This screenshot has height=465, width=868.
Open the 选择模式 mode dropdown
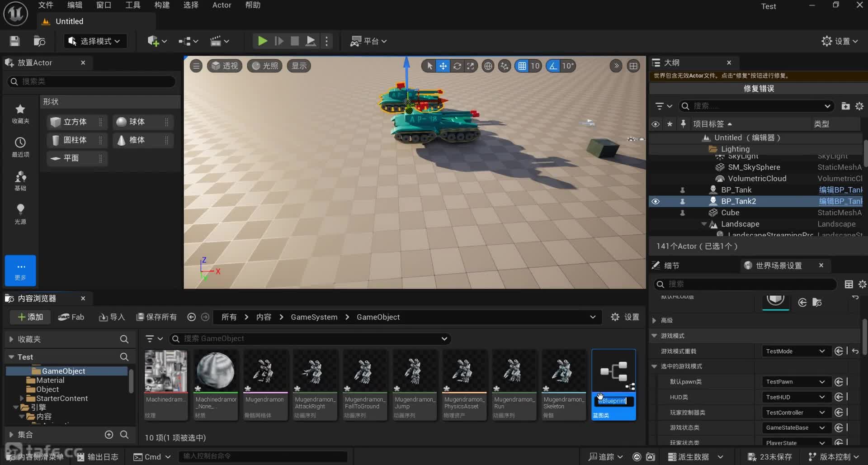95,41
